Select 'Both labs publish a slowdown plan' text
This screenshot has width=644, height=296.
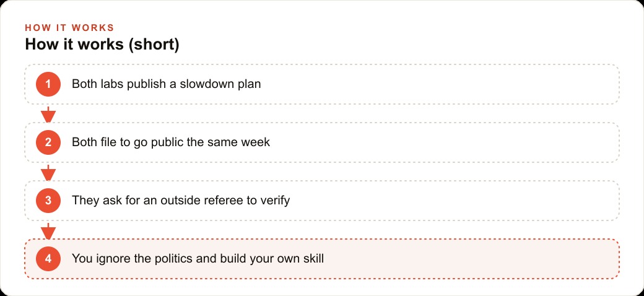pyautogui.click(x=167, y=84)
